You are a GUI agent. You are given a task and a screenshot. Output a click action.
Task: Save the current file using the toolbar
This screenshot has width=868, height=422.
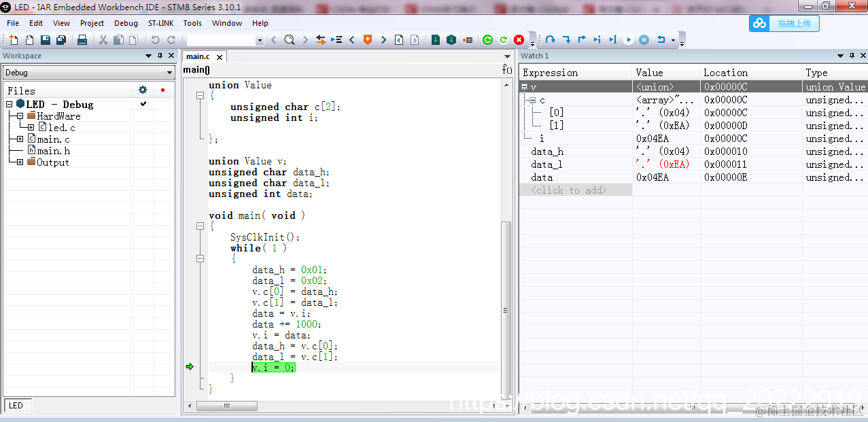(x=45, y=40)
